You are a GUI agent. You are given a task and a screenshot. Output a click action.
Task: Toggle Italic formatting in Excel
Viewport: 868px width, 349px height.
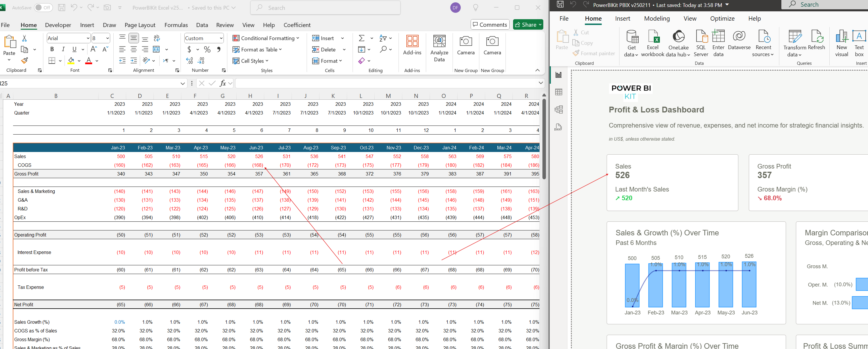click(x=63, y=49)
